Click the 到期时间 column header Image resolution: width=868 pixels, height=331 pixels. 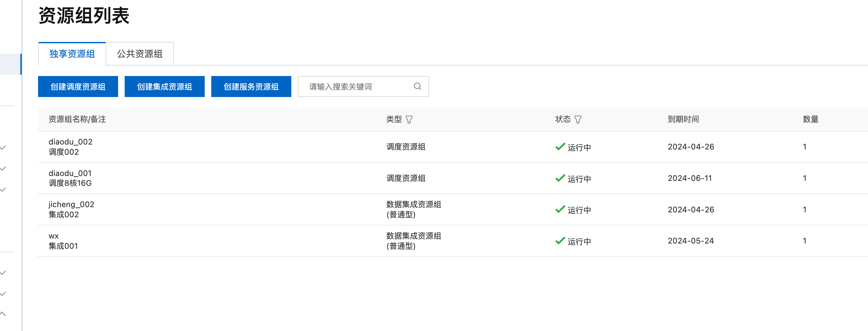coord(683,119)
